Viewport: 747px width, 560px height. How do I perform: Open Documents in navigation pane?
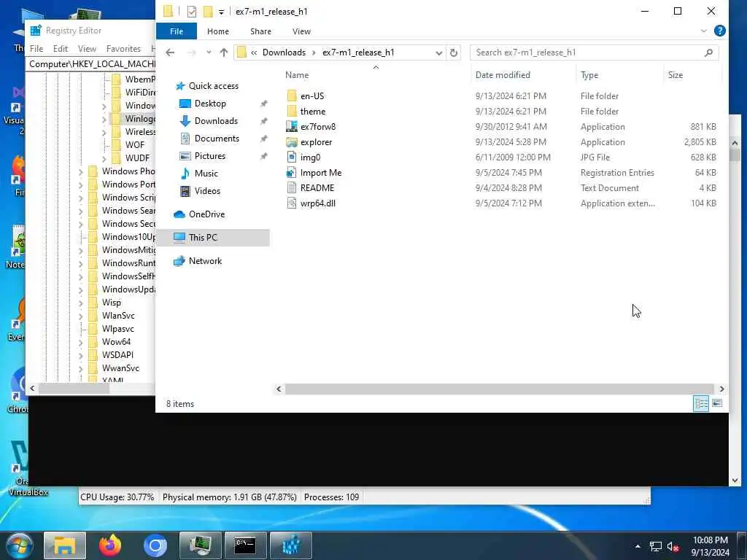[217, 139]
